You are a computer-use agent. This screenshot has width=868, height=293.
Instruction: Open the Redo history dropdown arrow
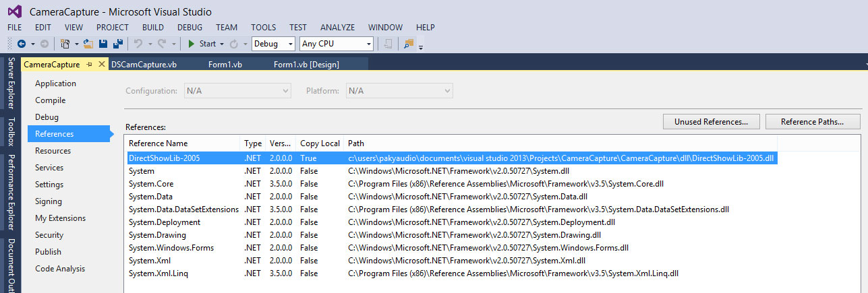[174, 44]
